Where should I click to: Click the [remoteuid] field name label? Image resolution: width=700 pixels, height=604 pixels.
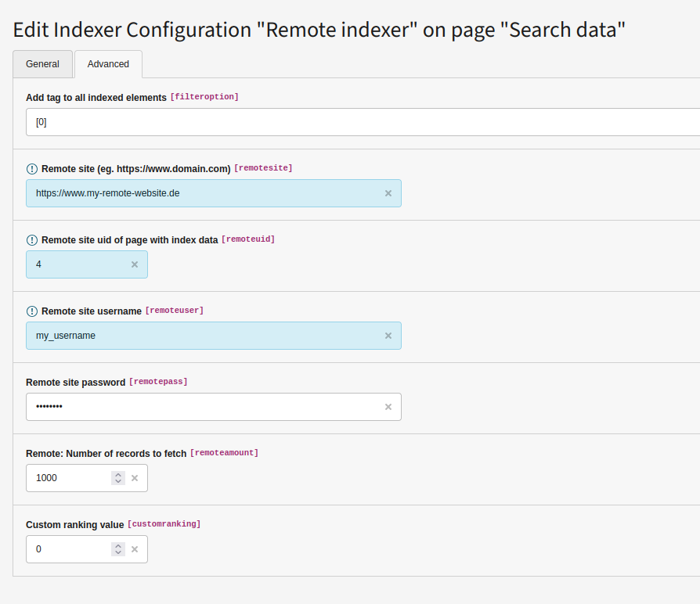click(x=248, y=239)
